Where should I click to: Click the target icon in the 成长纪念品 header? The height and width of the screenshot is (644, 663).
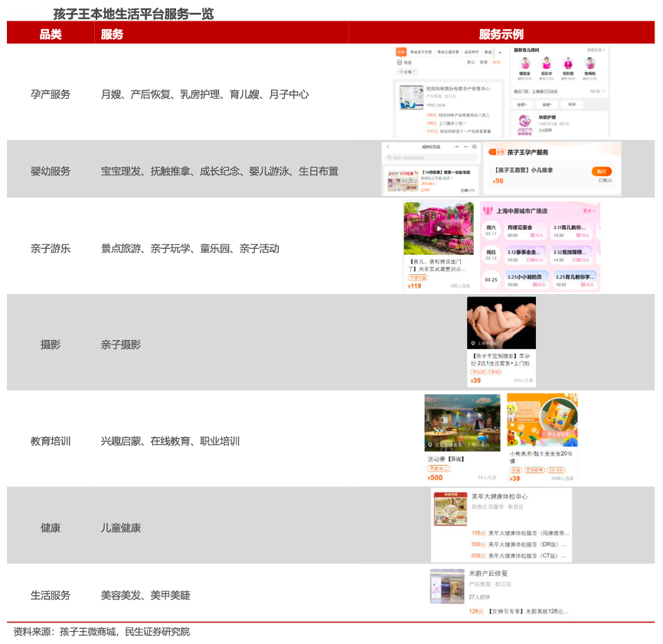pos(474,146)
